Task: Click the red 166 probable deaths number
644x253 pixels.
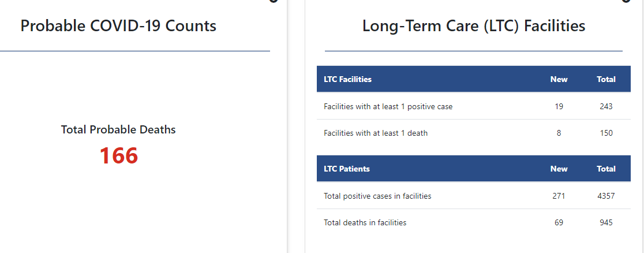Action: pyautogui.click(x=119, y=156)
